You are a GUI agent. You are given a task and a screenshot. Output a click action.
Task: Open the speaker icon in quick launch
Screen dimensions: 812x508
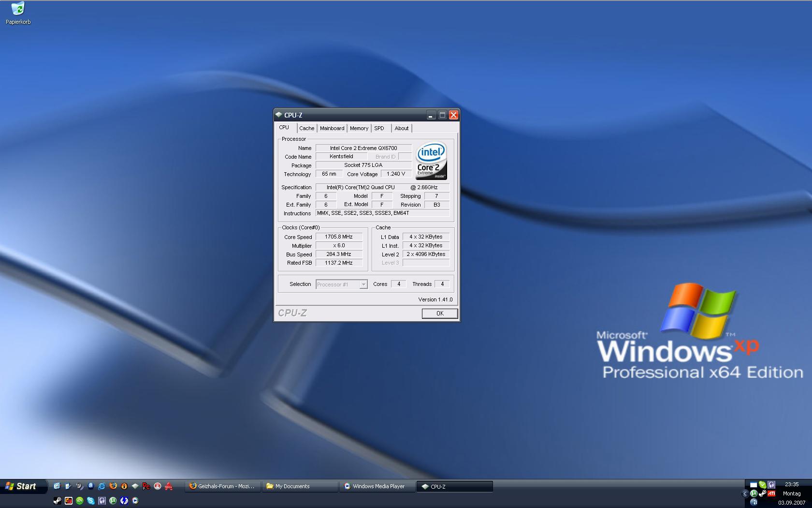coord(79,486)
